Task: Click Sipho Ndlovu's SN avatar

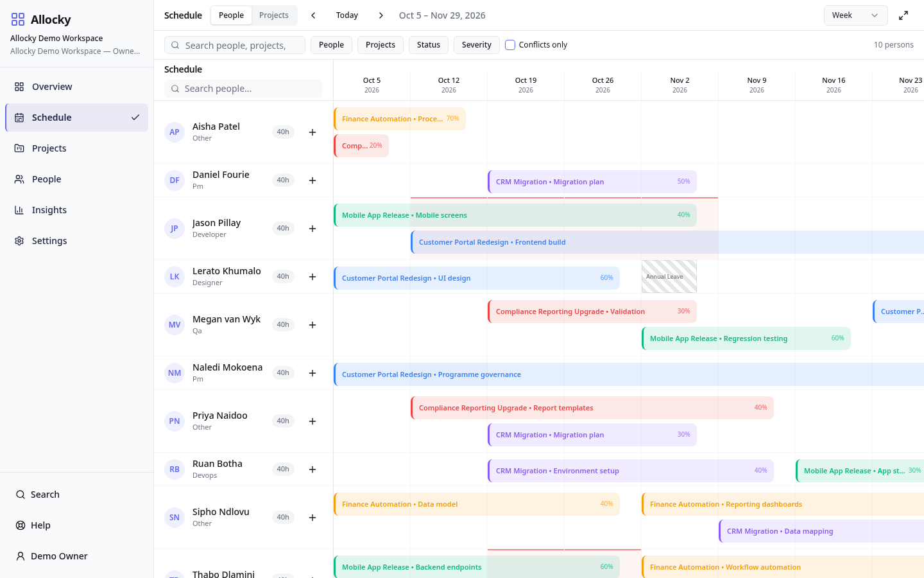Action: click(x=175, y=518)
